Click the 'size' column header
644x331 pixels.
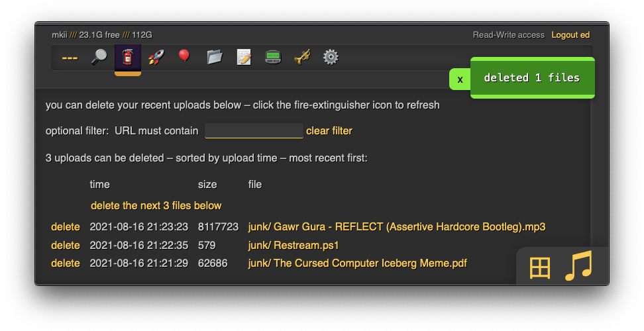tap(207, 185)
